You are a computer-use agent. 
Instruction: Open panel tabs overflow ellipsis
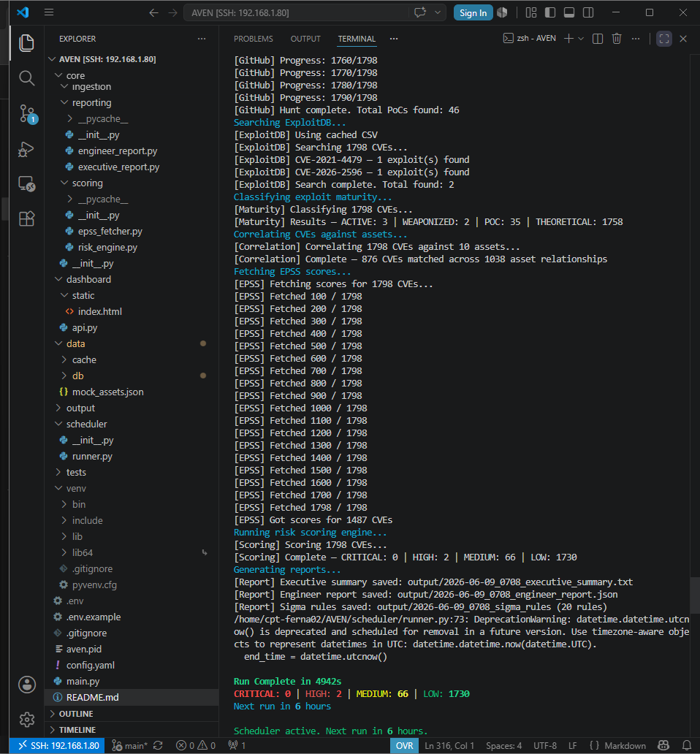[x=394, y=39]
